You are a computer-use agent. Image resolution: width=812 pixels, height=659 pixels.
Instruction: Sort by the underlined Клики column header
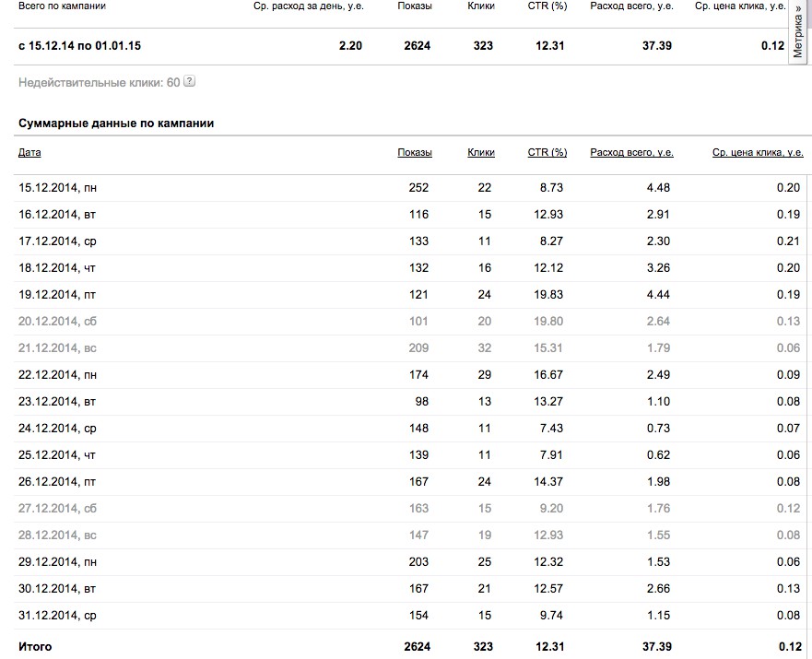point(481,153)
